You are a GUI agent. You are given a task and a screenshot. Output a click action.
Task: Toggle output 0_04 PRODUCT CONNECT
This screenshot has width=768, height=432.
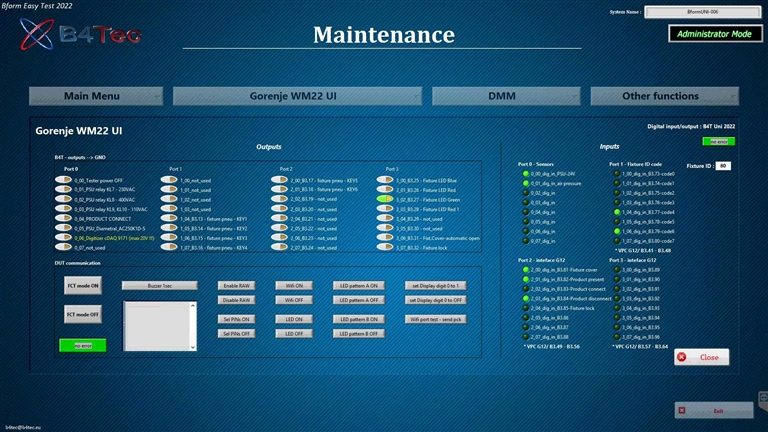[x=63, y=218]
